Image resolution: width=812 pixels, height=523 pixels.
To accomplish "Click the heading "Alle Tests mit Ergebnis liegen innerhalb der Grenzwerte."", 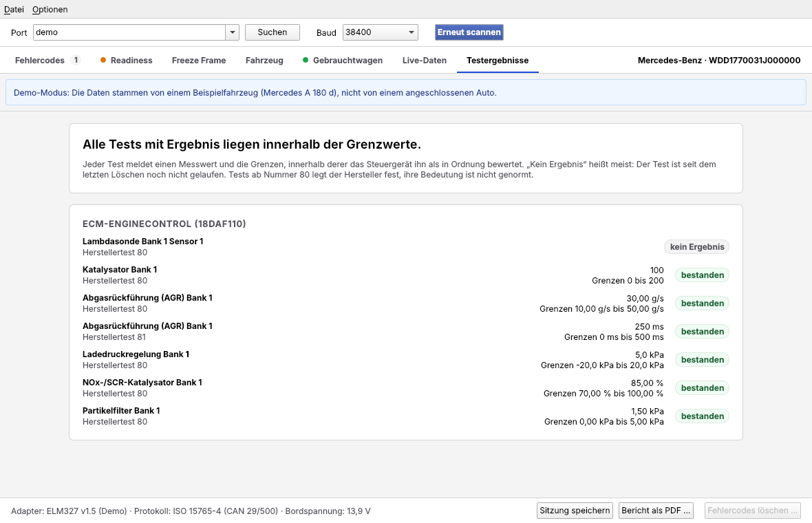I will tap(252, 144).
